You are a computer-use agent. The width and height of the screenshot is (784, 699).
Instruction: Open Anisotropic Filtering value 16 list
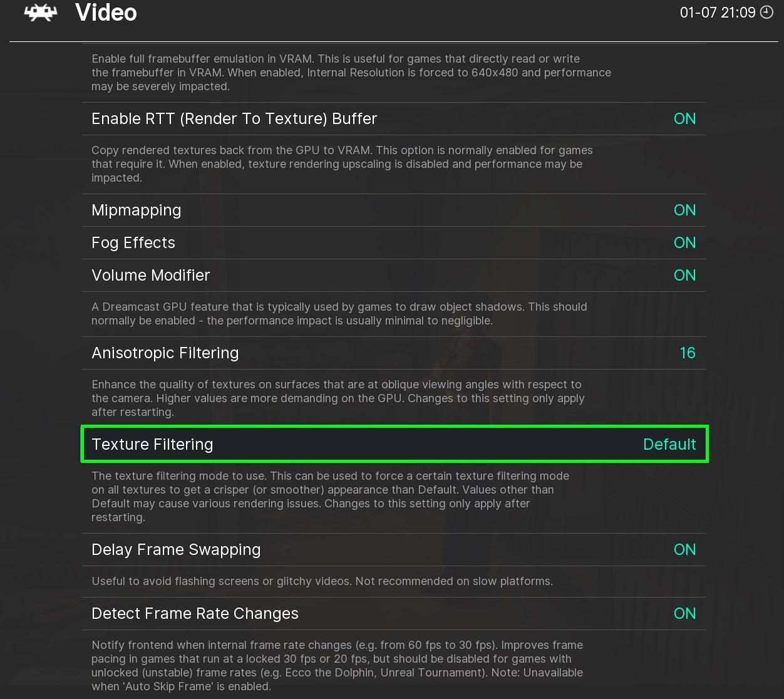coord(687,353)
